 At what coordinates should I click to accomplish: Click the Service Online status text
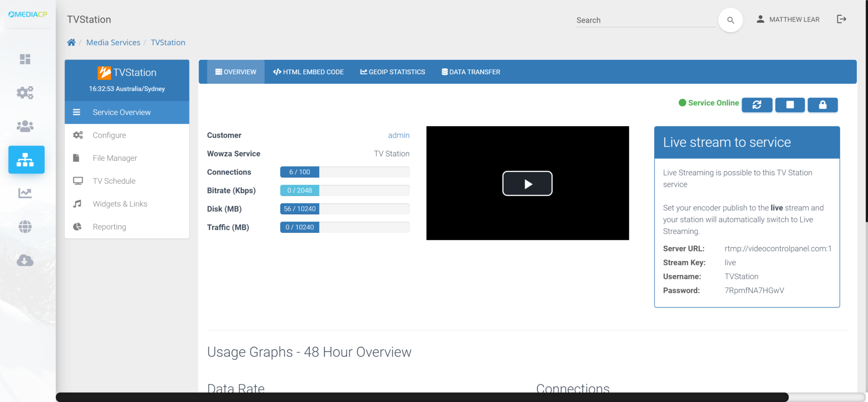[x=713, y=103]
